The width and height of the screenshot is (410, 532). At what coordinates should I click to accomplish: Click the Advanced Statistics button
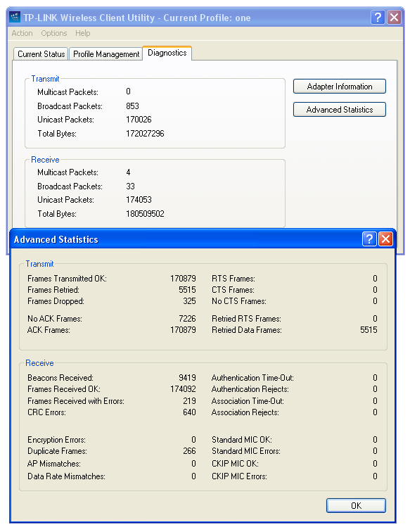340,109
